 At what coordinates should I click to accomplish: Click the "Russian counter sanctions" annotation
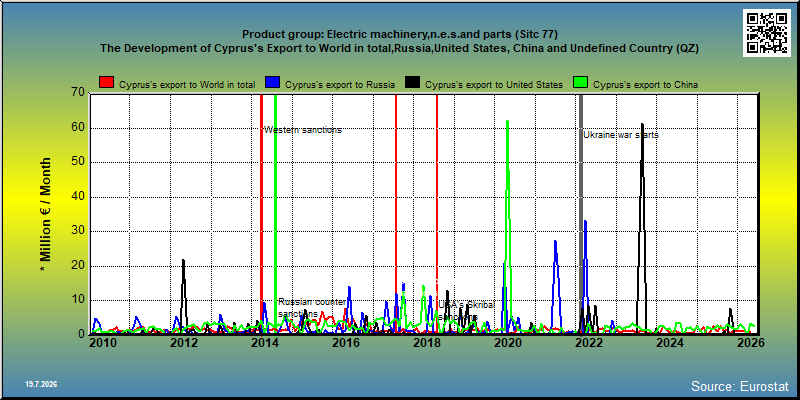click(x=312, y=308)
